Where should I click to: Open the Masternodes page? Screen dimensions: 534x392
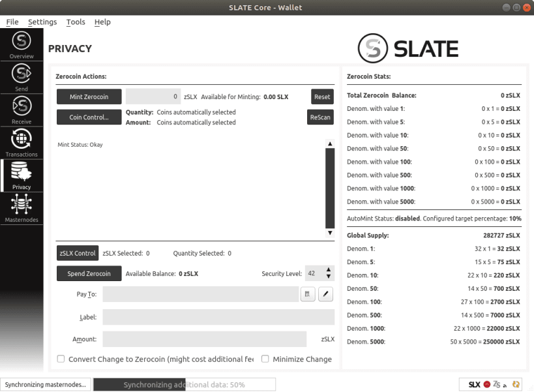(x=22, y=209)
